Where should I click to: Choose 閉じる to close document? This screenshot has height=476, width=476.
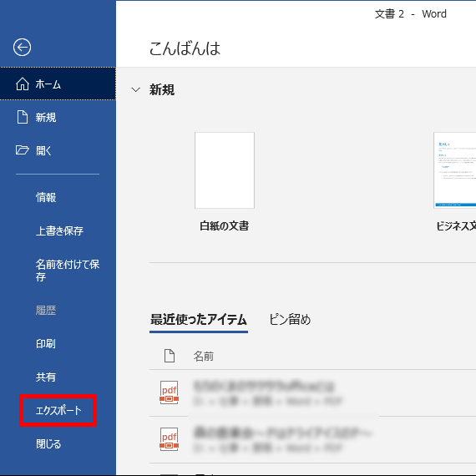tap(48, 443)
